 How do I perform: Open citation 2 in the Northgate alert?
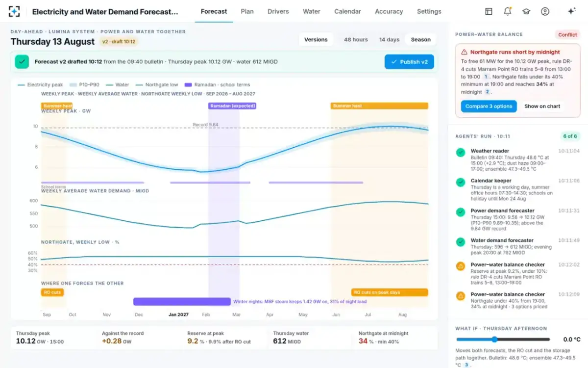click(x=488, y=92)
